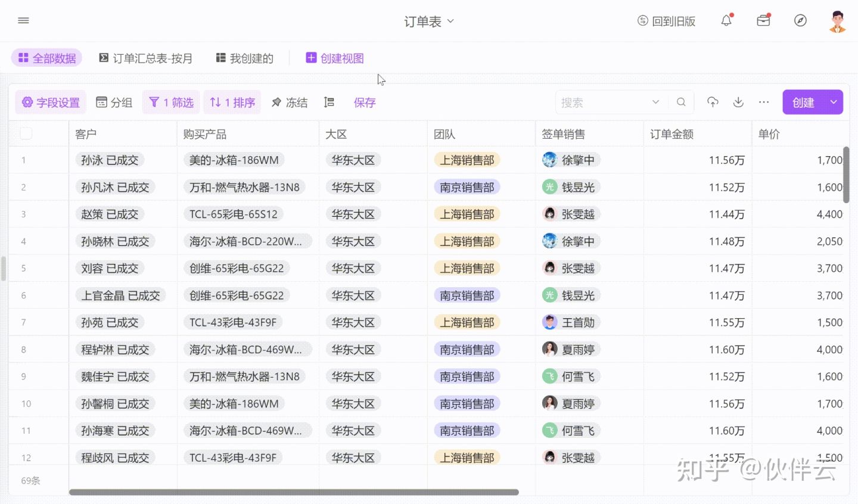Expand the arrow beside 创建 button

(833, 102)
